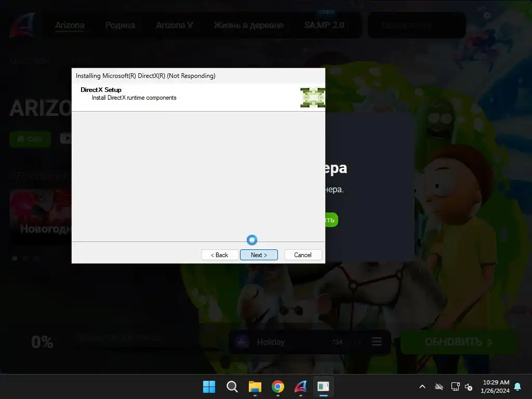The height and width of the screenshot is (399, 532).
Task: Click the DirectX logo in the setup header
Action: (x=312, y=97)
